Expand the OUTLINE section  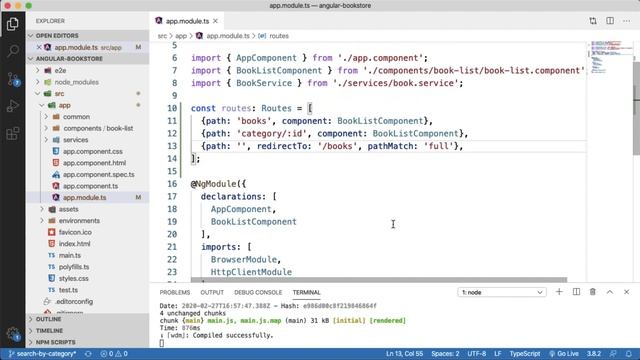(x=87, y=319)
